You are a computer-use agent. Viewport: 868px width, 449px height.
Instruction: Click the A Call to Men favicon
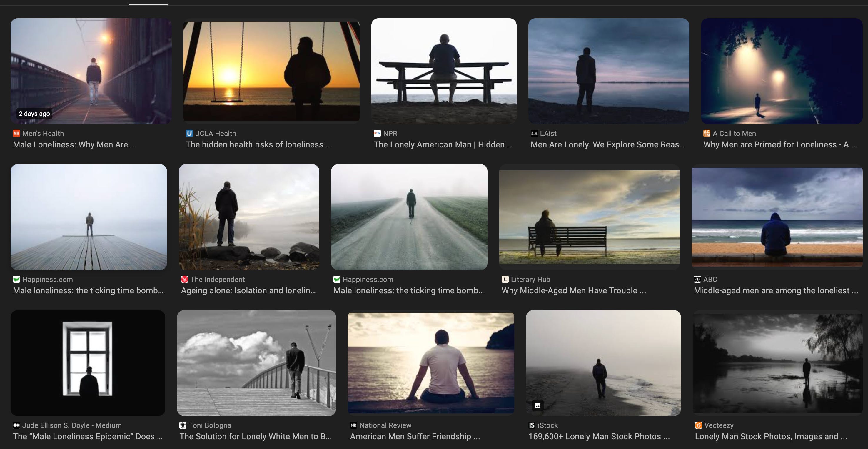[x=707, y=134]
